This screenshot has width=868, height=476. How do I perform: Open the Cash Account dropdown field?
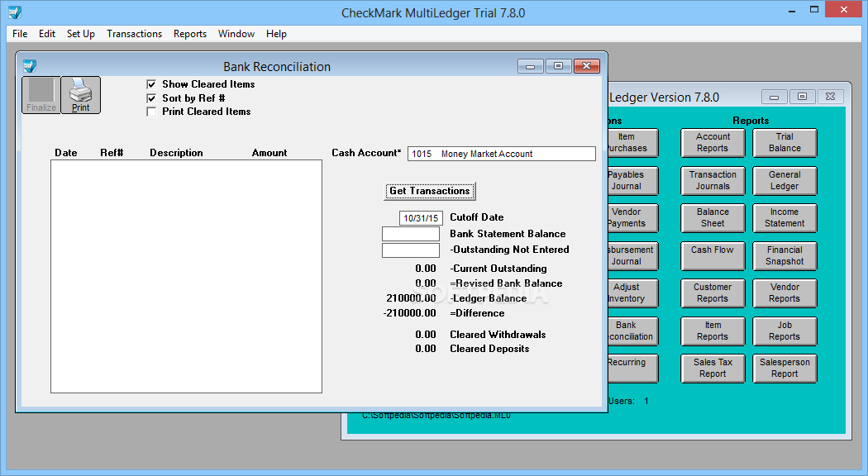(502, 154)
